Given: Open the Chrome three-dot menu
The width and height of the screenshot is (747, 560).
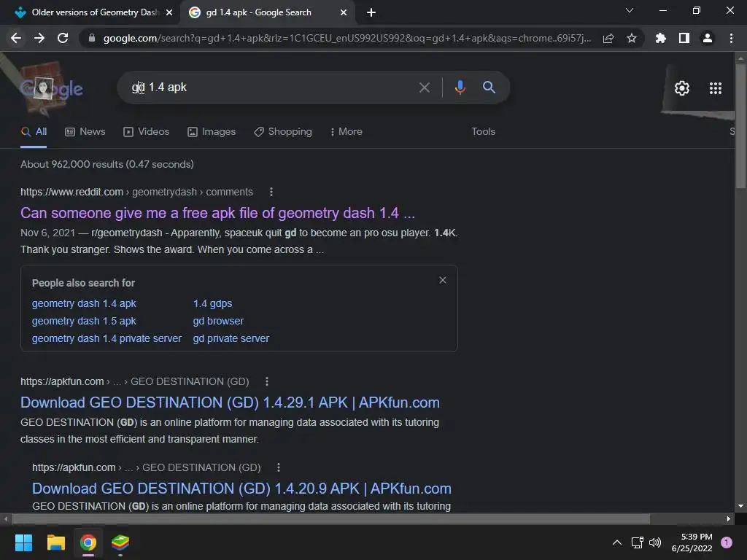Looking at the screenshot, I should (x=731, y=38).
